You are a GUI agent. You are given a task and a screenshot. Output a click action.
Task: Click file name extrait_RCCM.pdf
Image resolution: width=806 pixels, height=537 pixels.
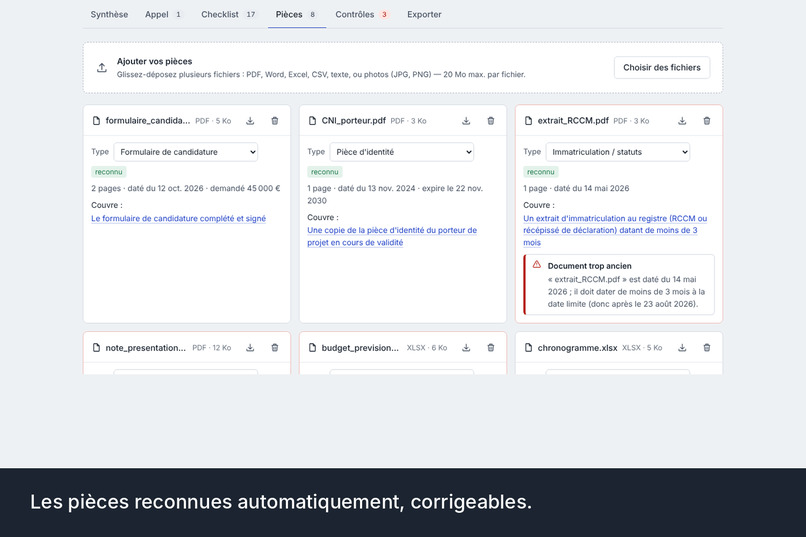point(573,121)
